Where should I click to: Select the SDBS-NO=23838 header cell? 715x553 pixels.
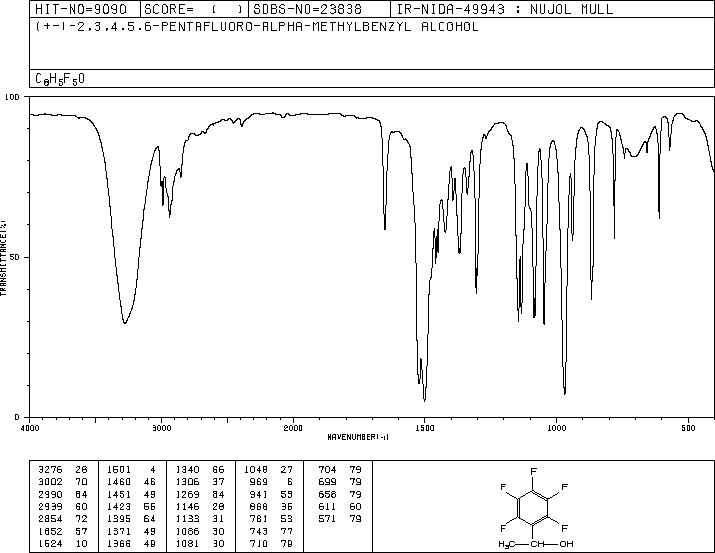tap(319, 9)
